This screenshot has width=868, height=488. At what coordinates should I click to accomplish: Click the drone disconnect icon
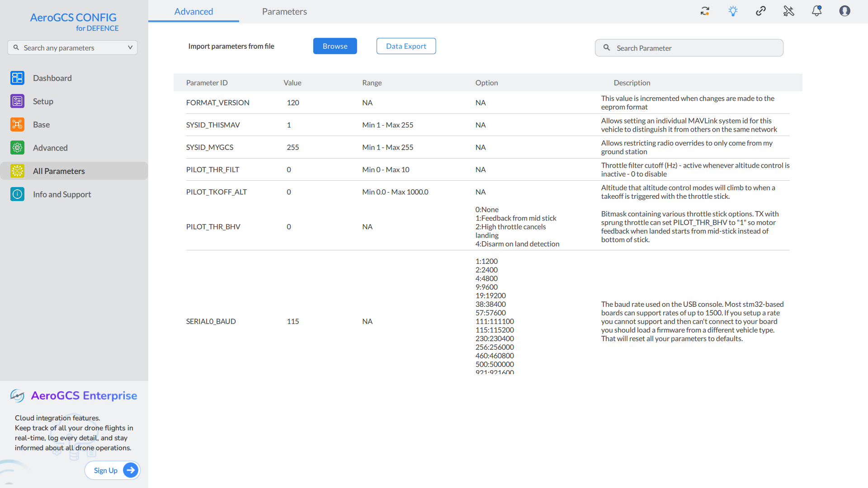[x=788, y=11]
